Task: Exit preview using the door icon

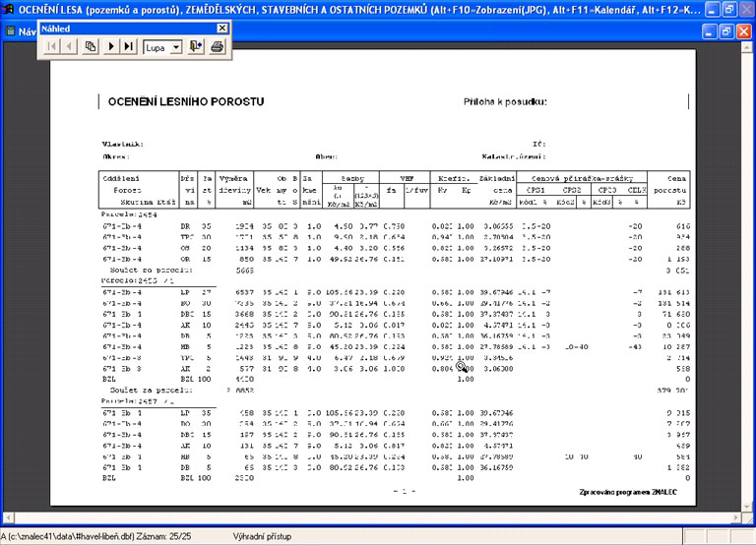Action: [196, 47]
